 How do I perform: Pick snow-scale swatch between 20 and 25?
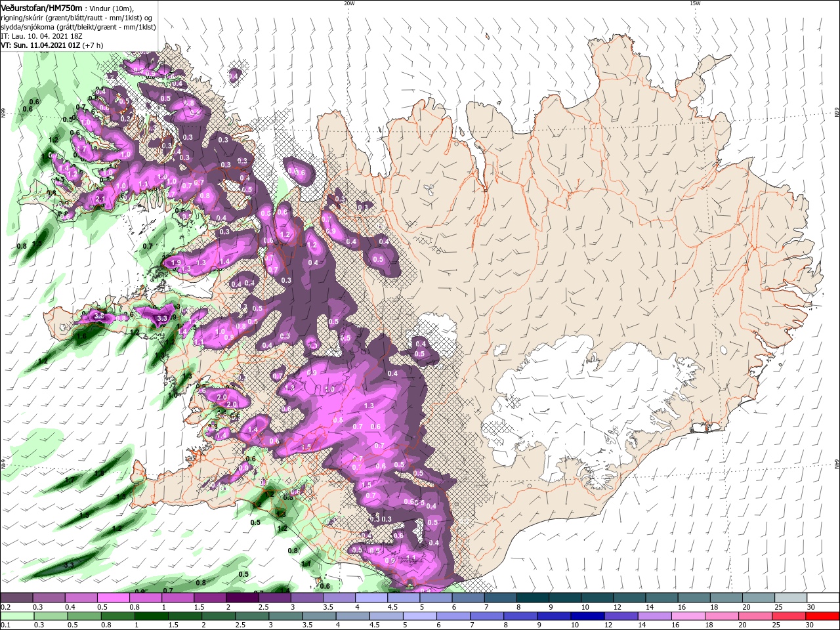click(x=758, y=598)
